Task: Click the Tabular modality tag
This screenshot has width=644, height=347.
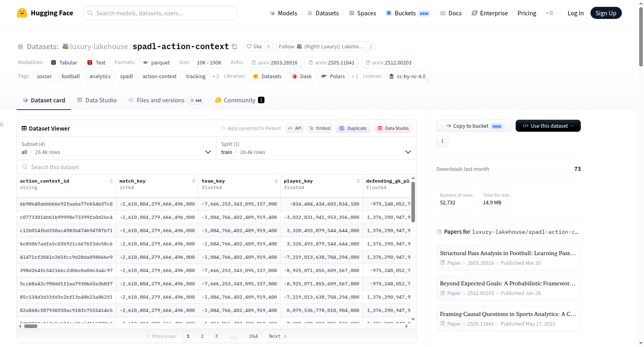Action: [x=64, y=62]
